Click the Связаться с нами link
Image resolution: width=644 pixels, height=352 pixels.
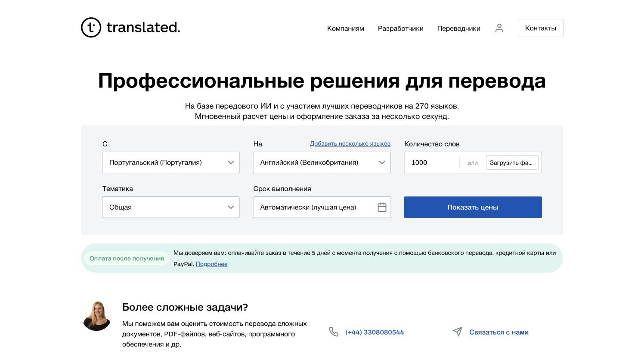(x=499, y=332)
